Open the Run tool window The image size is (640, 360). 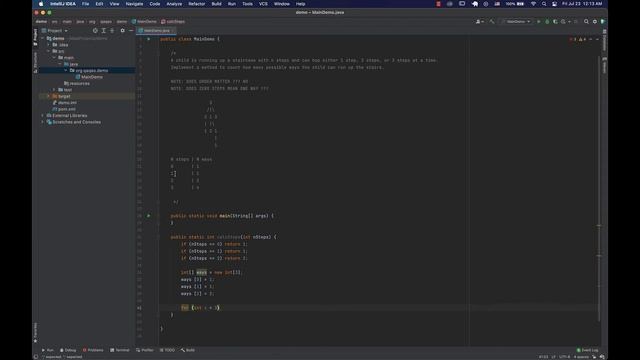click(48, 350)
